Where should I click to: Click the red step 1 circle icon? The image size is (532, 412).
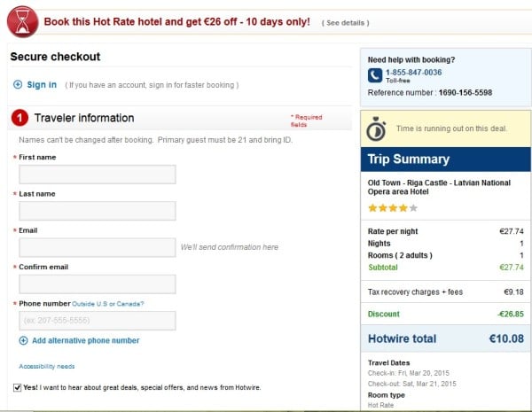(20, 118)
